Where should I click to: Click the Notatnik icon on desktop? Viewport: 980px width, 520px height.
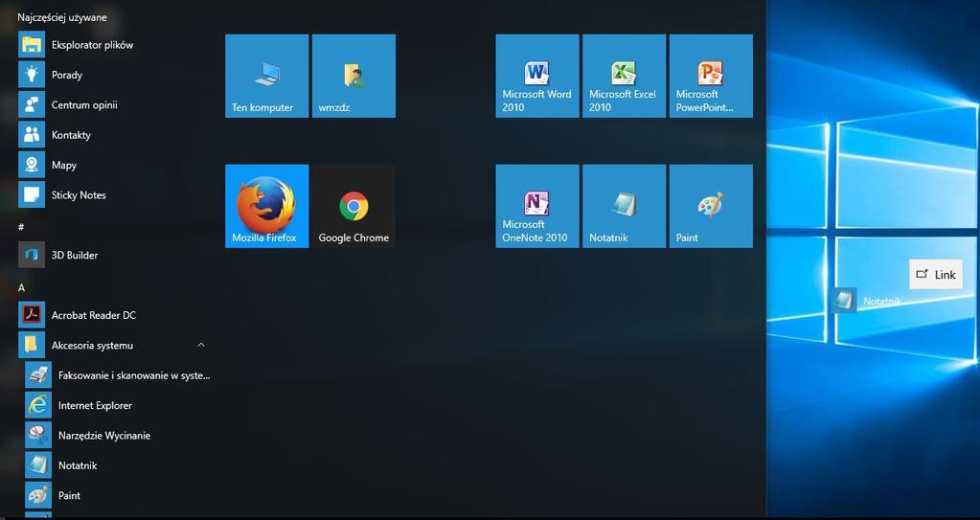tap(844, 301)
